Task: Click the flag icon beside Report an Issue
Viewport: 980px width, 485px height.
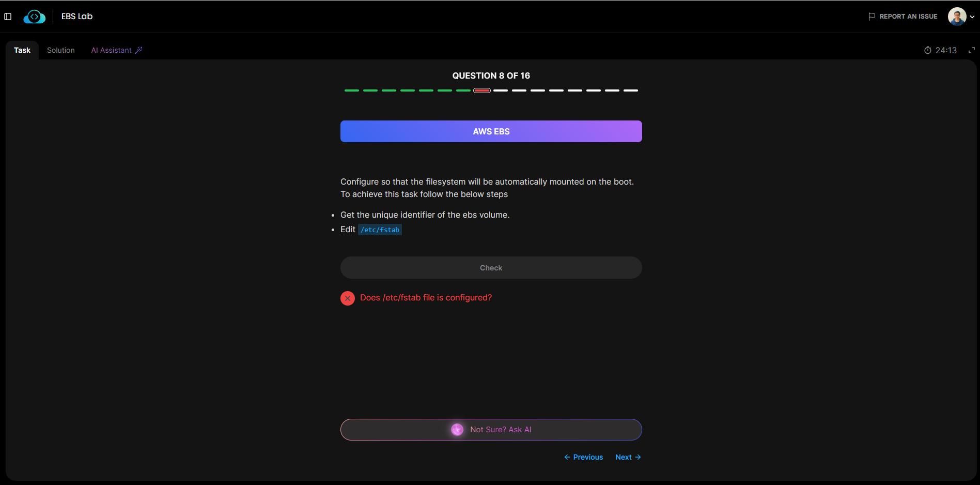Action: pyautogui.click(x=872, y=17)
